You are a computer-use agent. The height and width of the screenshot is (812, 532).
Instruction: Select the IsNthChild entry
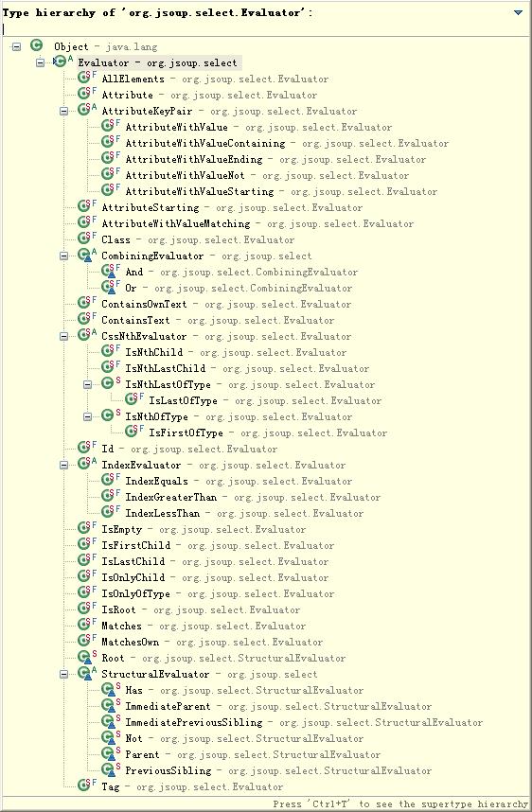click(237, 353)
